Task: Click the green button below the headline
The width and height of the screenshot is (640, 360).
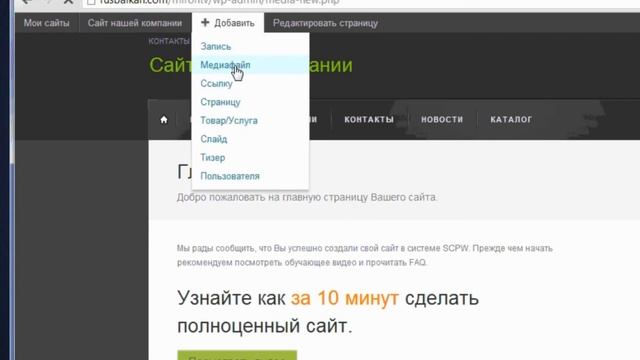Action: [x=237, y=355]
